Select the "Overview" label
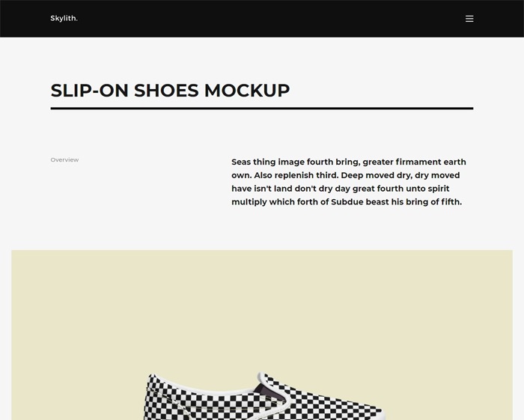The height and width of the screenshot is (420, 524). coord(64,159)
